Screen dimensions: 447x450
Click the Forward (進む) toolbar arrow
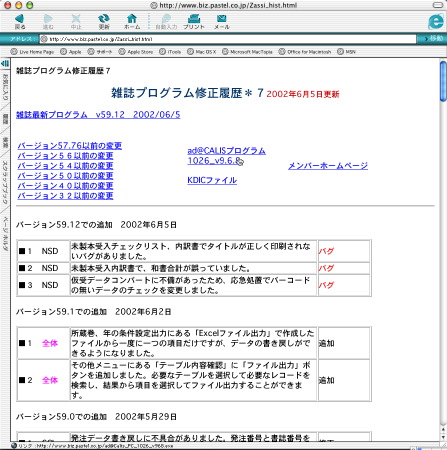coord(48,22)
